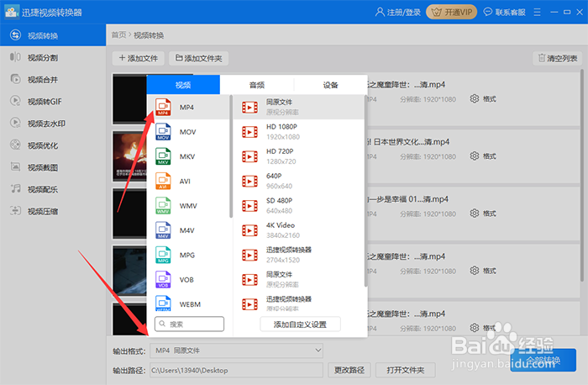Select the MPG format icon

[163, 255]
